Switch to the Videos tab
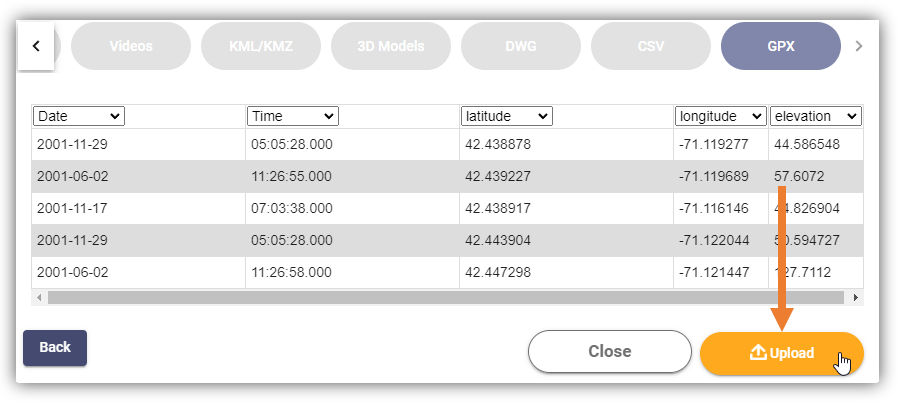898x403 pixels. point(131,46)
